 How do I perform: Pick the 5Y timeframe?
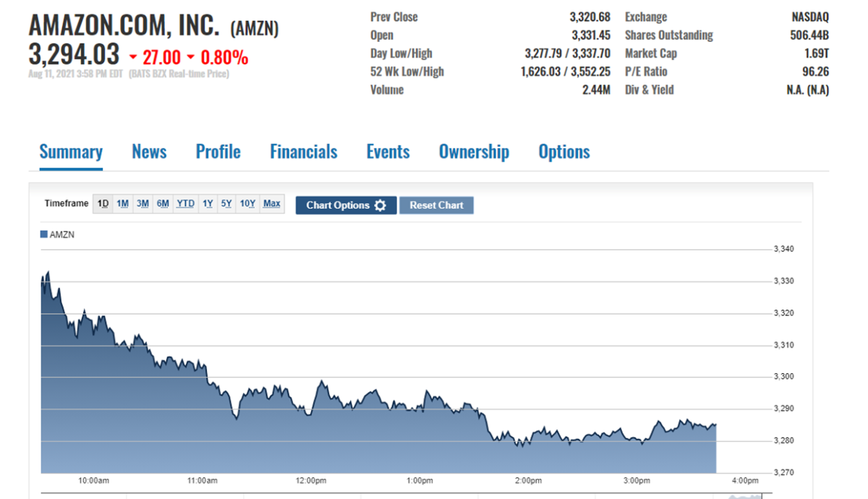point(226,204)
